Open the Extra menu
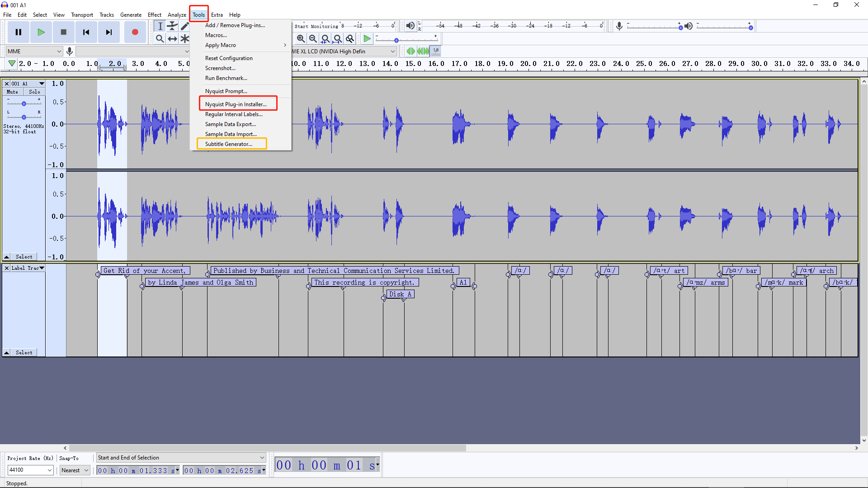The width and height of the screenshot is (868, 488). click(x=217, y=14)
